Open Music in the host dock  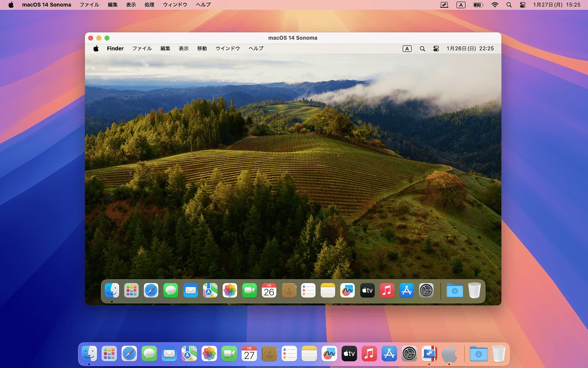pyautogui.click(x=369, y=353)
